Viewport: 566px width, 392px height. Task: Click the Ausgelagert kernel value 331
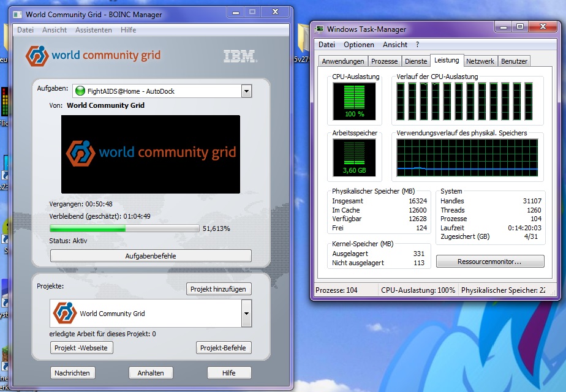click(419, 254)
